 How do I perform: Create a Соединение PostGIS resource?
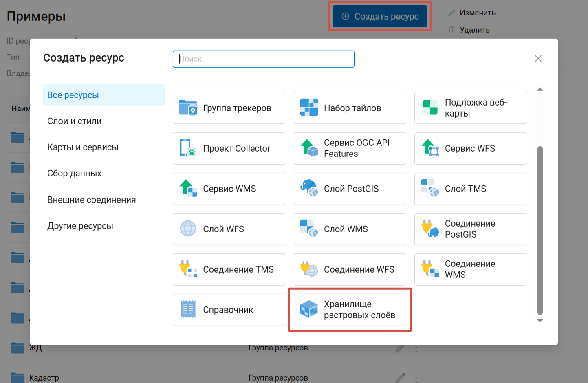pos(470,229)
